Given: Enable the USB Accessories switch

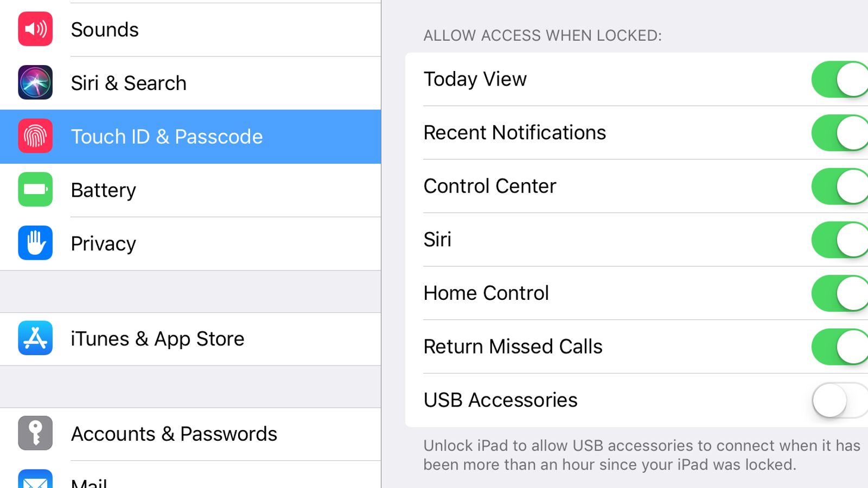Looking at the screenshot, I should point(839,400).
